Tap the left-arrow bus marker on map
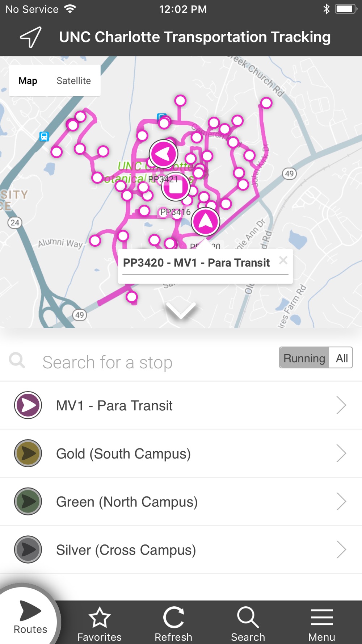 coord(164,154)
